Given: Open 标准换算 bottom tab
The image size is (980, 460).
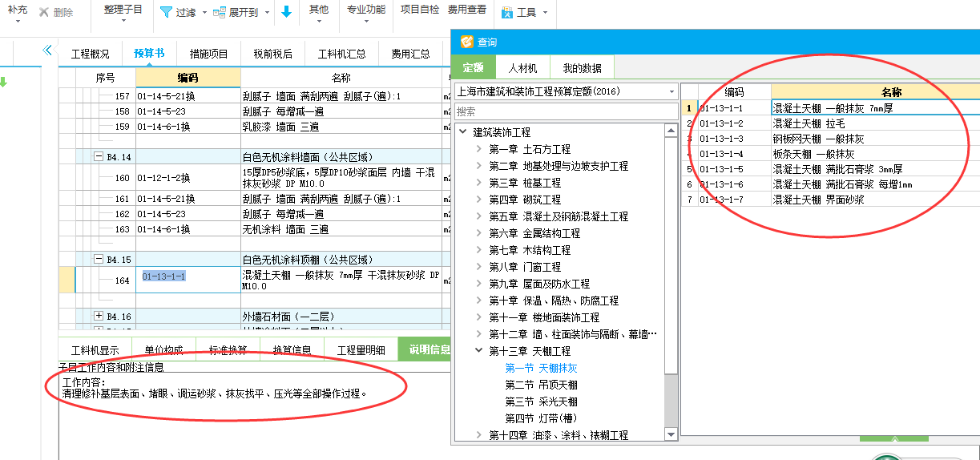Looking at the screenshot, I should 228,350.
